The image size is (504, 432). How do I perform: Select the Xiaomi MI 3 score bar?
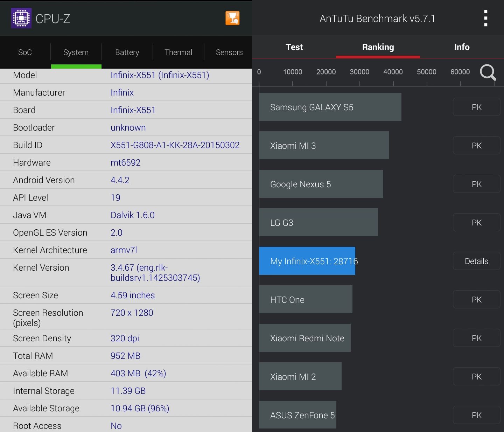point(324,145)
